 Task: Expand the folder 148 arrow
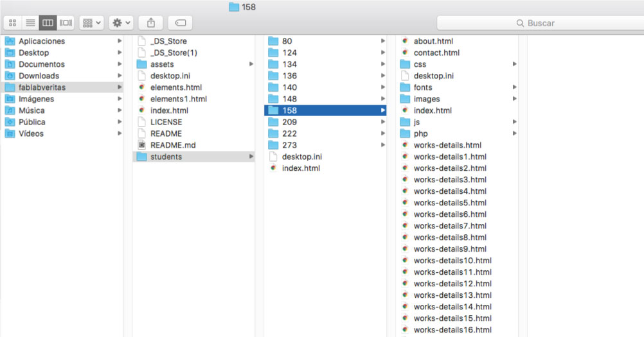click(383, 98)
